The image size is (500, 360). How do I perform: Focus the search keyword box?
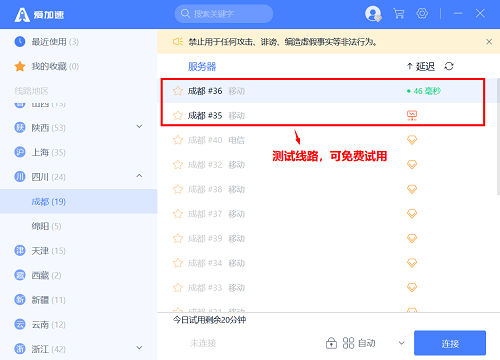click(224, 14)
